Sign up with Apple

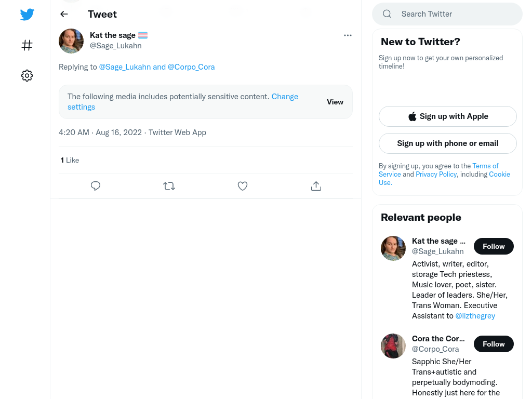[447, 116]
